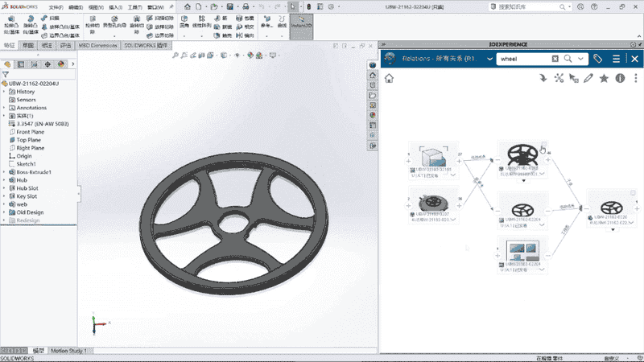Select the Shell (抽壳) feature tool
Image resolution: width=644 pixels, height=362 pixels.
pyautogui.click(x=223, y=35)
